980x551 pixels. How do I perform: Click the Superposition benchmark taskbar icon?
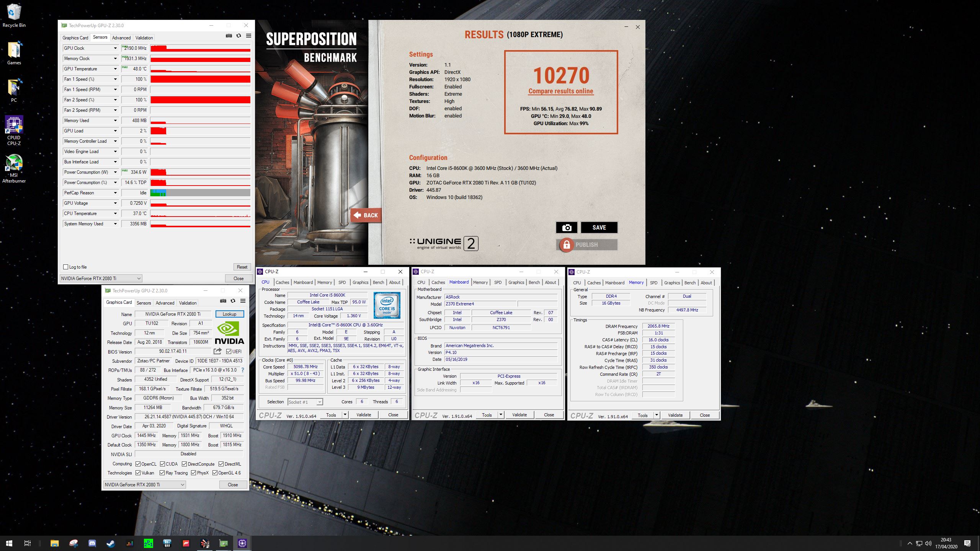205,543
